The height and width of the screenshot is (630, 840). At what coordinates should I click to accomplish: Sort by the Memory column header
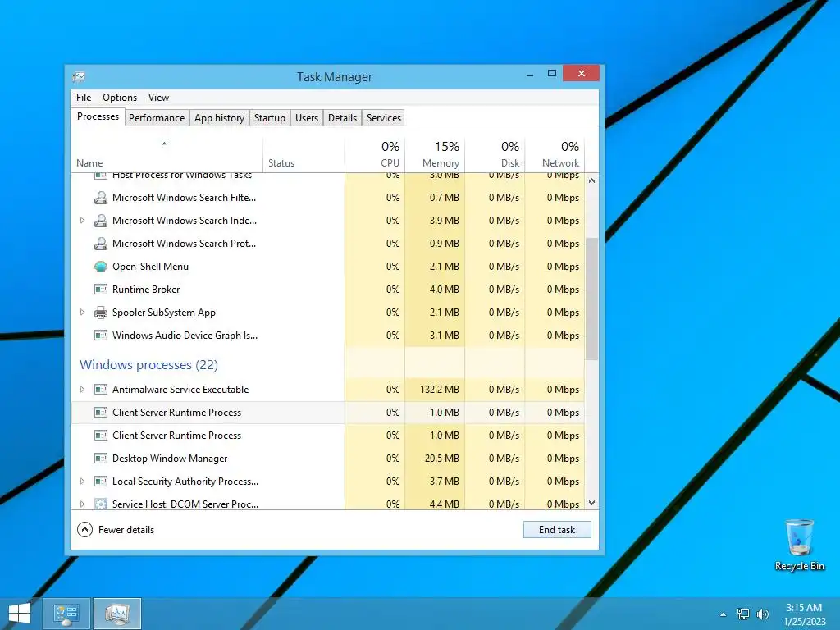(435, 155)
